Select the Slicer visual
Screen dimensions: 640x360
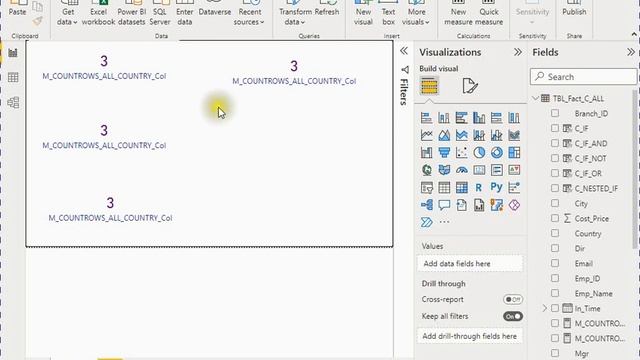[427, 187]
